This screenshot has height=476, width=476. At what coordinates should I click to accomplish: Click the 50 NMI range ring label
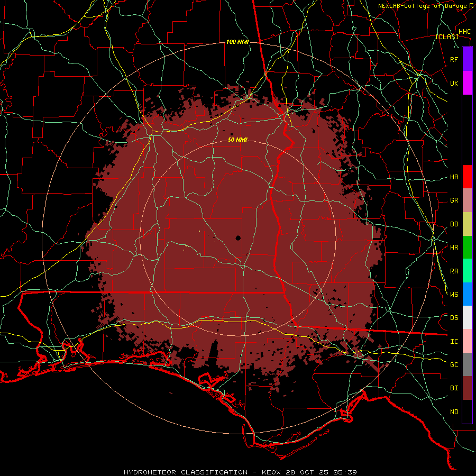pyautogui.click(x=237, y=140)
